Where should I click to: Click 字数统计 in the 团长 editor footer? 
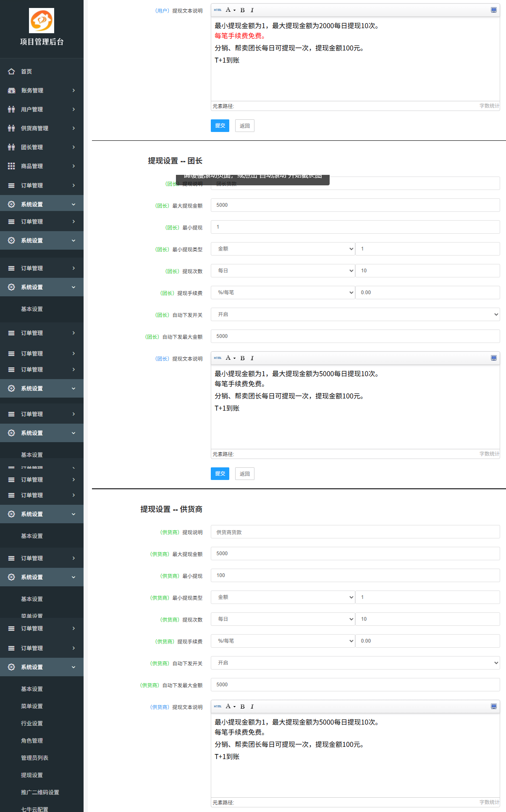[489, 454]
